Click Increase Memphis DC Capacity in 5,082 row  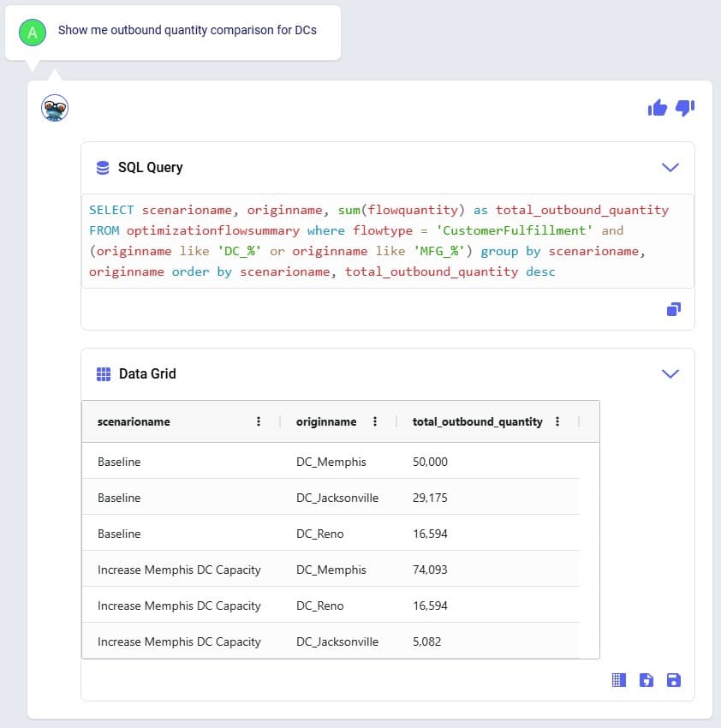[179, 641]
